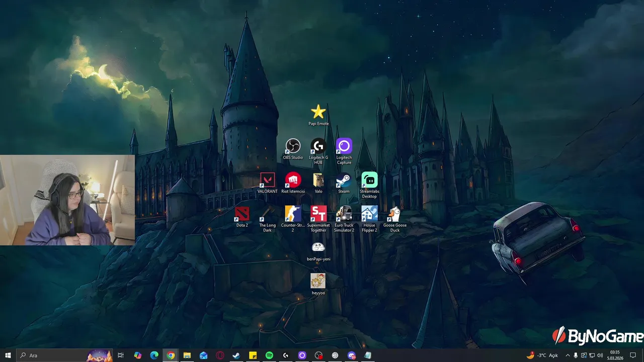Select the OBS Studio desktop shortcut

point(293,149)
